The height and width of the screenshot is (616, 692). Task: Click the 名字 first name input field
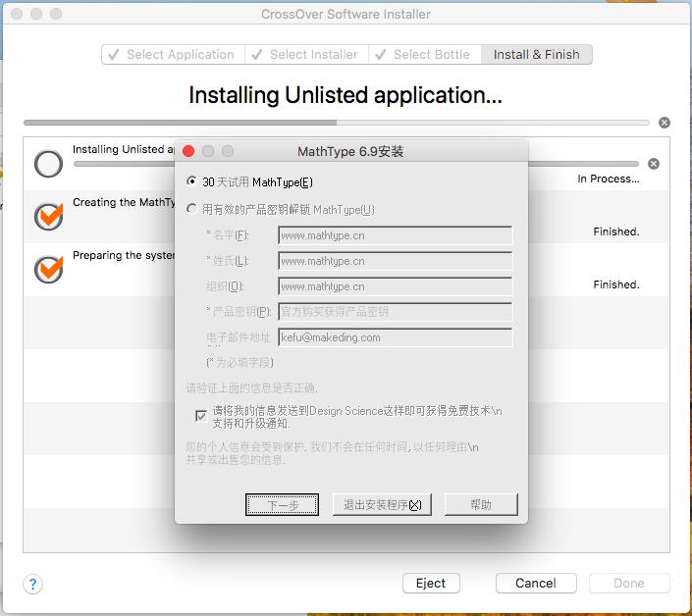point(396,235)
